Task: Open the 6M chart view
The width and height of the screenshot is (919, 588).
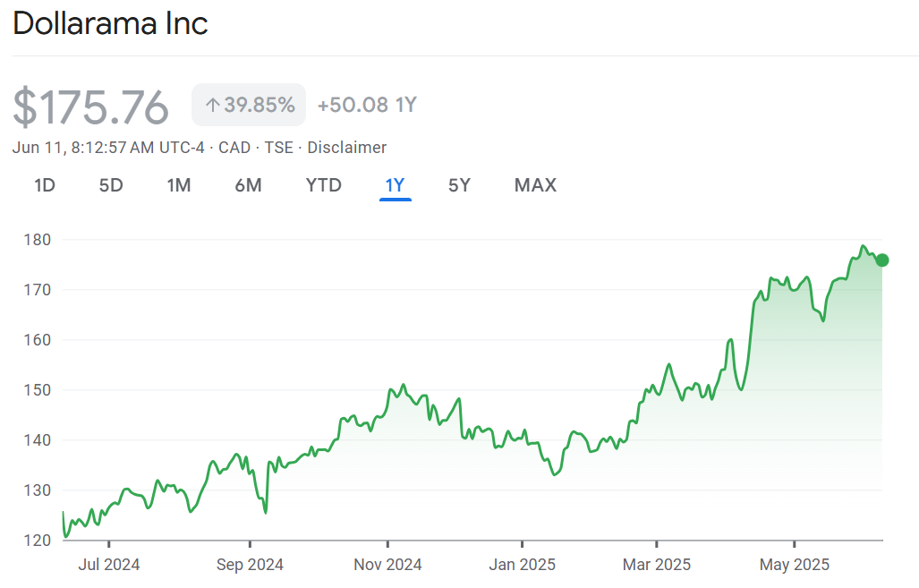Action: [x=248, y=185]
